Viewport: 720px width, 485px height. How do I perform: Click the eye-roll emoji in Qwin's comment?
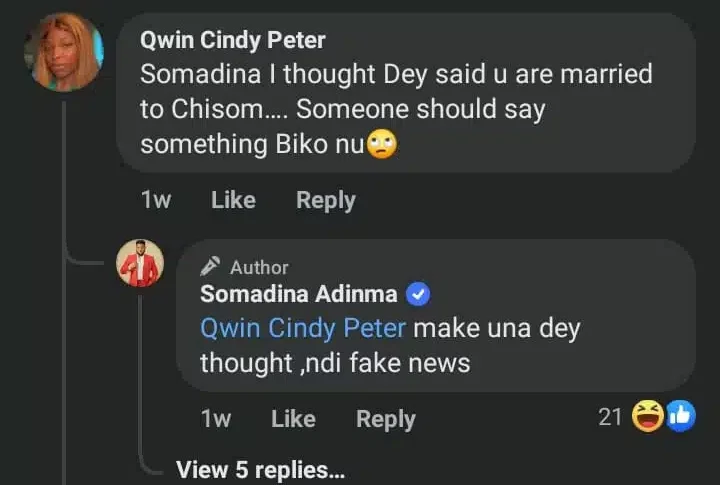[x=383, y=145]
